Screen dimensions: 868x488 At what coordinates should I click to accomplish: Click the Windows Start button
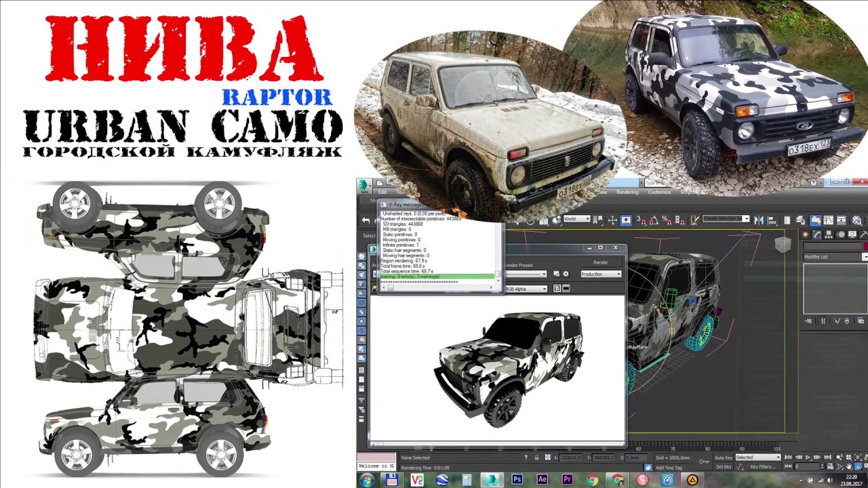(x=367, y=480)
